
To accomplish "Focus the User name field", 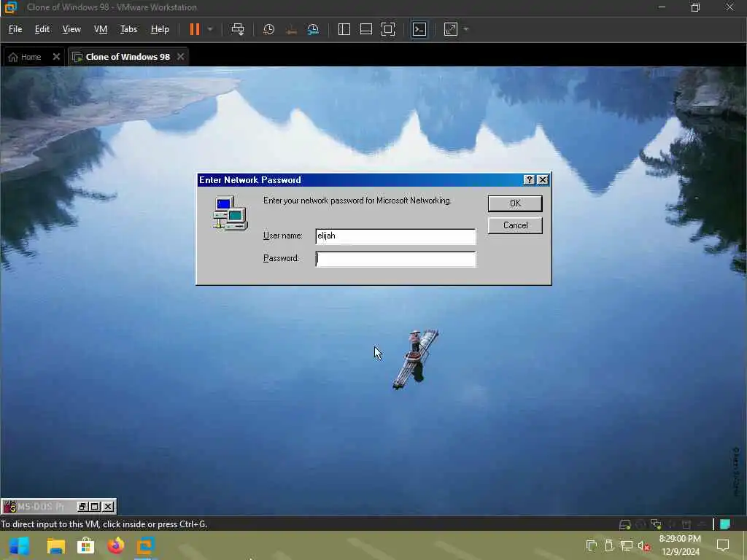I will [395, 236].
